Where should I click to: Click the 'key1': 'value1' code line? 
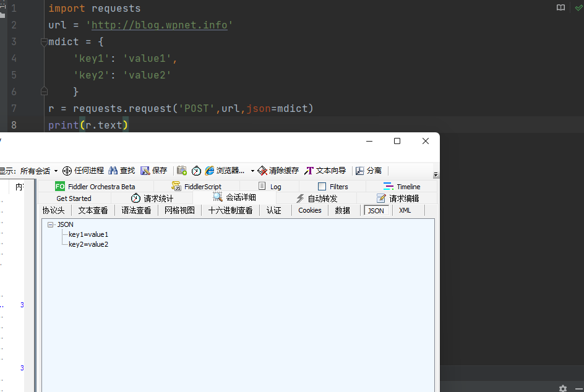pos(125,59)
